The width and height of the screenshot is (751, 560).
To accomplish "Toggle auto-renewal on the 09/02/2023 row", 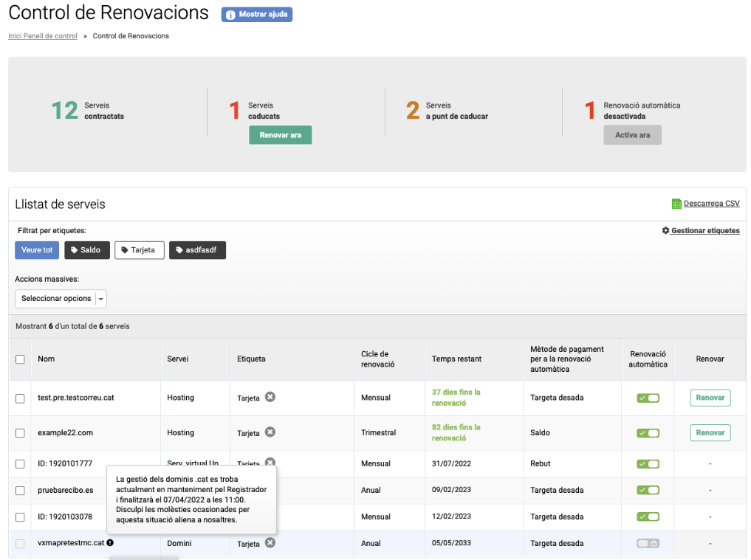I will point(648,491).
